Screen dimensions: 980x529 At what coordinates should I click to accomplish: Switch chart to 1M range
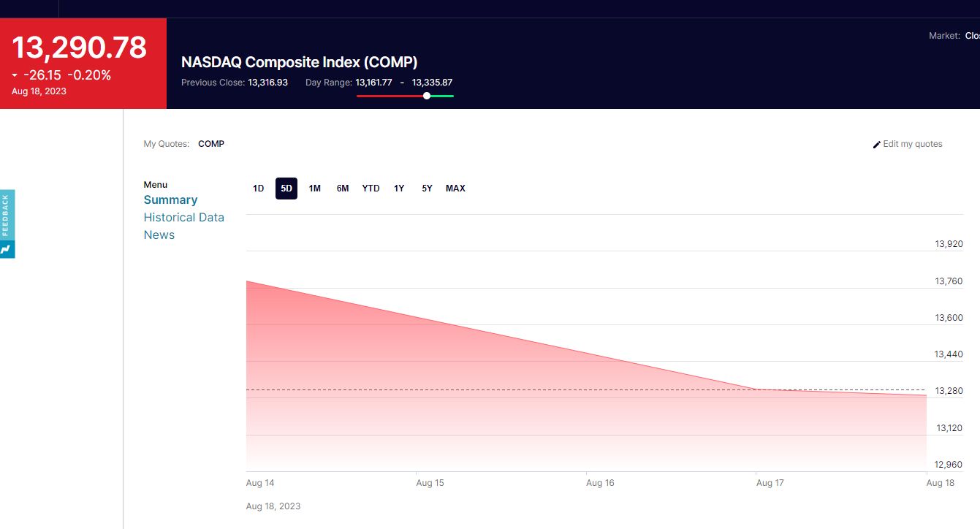click(314, 189)
